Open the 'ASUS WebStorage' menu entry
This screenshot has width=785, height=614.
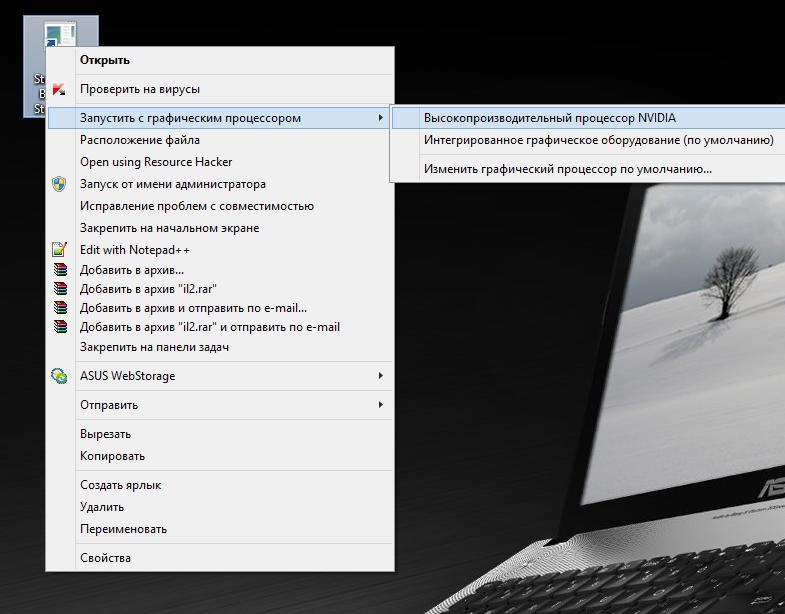(x=220, y=376)
